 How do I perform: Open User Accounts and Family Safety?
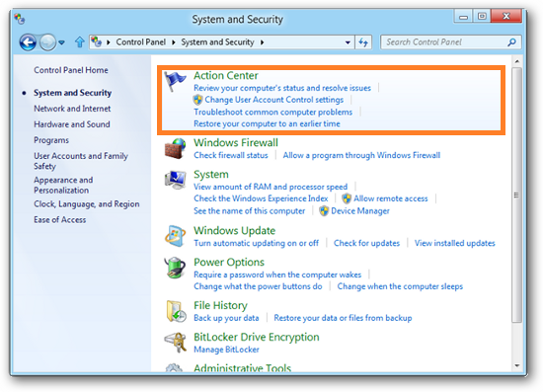click(x=81, y=161)
